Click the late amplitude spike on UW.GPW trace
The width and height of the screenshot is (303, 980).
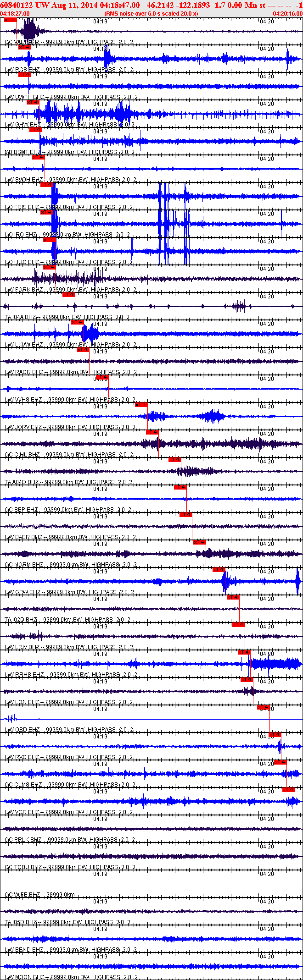[298, 581]
